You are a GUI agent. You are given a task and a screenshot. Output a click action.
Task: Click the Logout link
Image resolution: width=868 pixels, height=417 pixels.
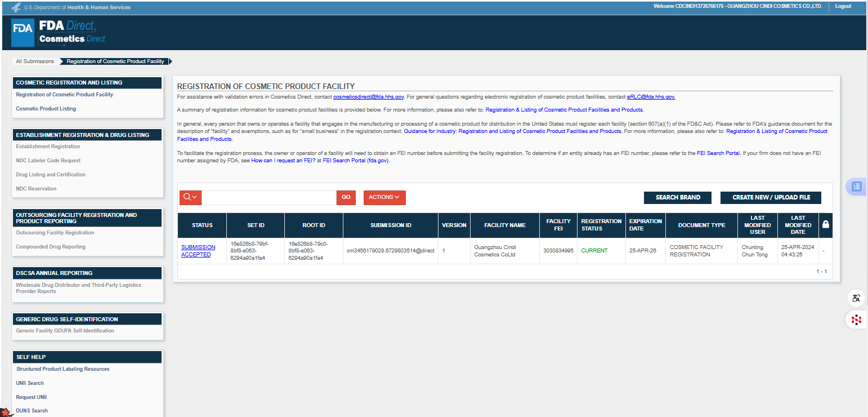[843, 6]
